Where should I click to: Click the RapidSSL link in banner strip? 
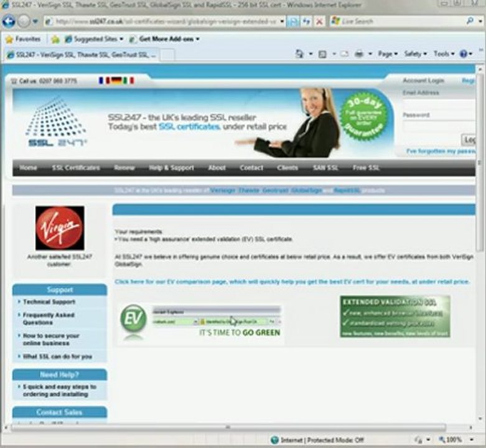[x=347, y=190]
